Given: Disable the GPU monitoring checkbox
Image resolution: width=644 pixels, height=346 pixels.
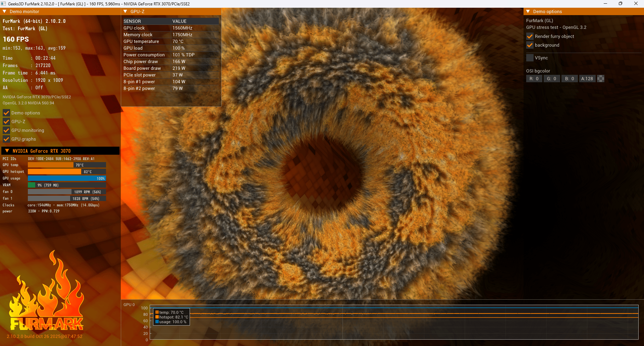Looking at the screenshot, I should (x=6, y=130).
